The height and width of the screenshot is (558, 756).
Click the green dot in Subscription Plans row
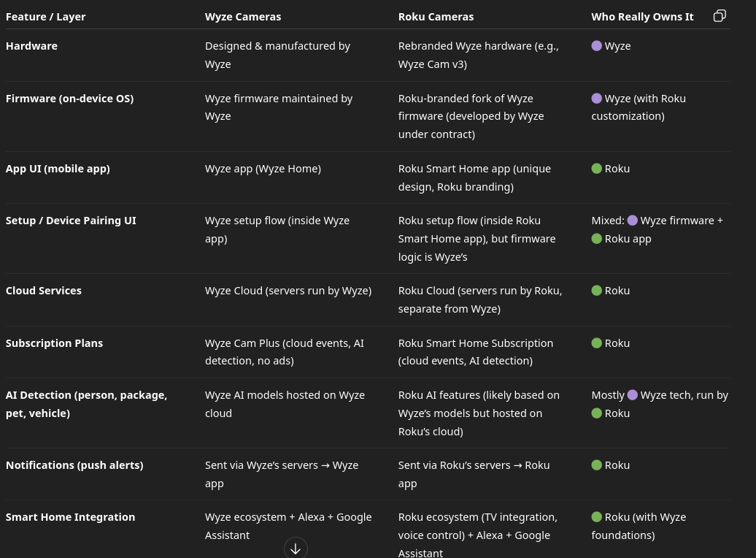coord(596,343)
